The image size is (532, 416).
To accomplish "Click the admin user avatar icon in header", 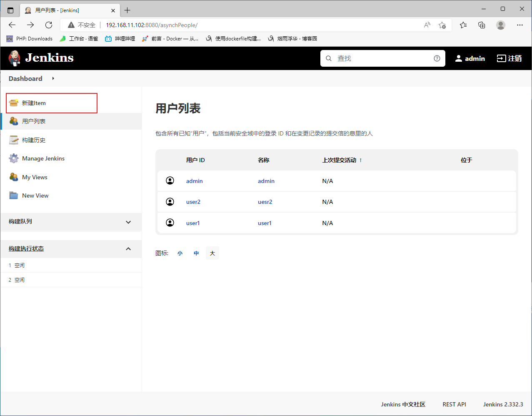I will (x=459, y=58).
